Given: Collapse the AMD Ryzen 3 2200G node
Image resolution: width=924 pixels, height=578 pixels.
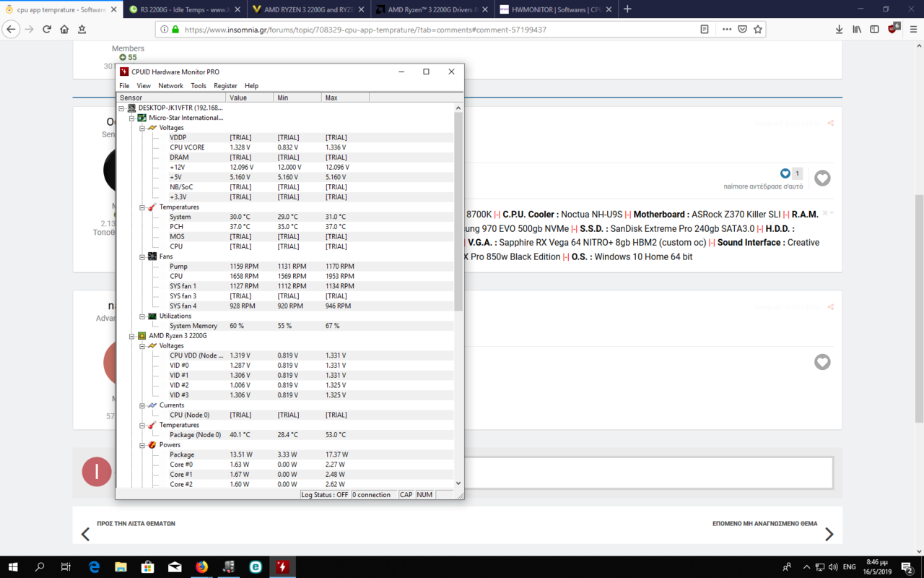Looking at the screenshot, I should tap(132, 336).
